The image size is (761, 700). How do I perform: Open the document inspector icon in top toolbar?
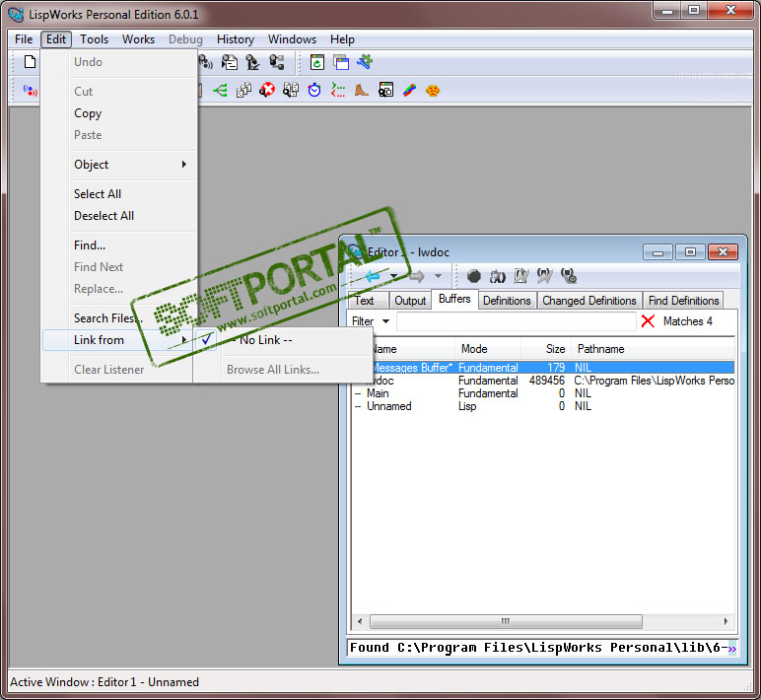pyautogui.click(x=229, y=62)
